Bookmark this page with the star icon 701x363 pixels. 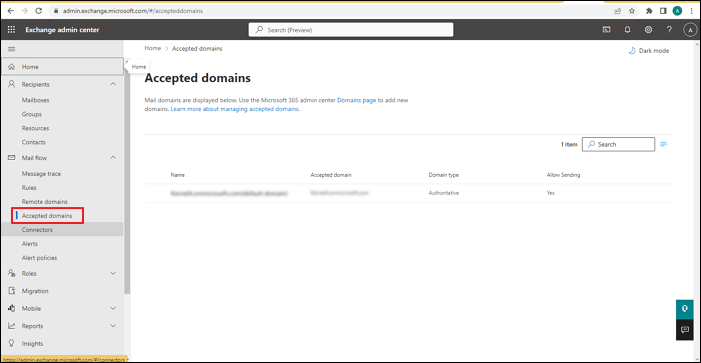[632, 11]
